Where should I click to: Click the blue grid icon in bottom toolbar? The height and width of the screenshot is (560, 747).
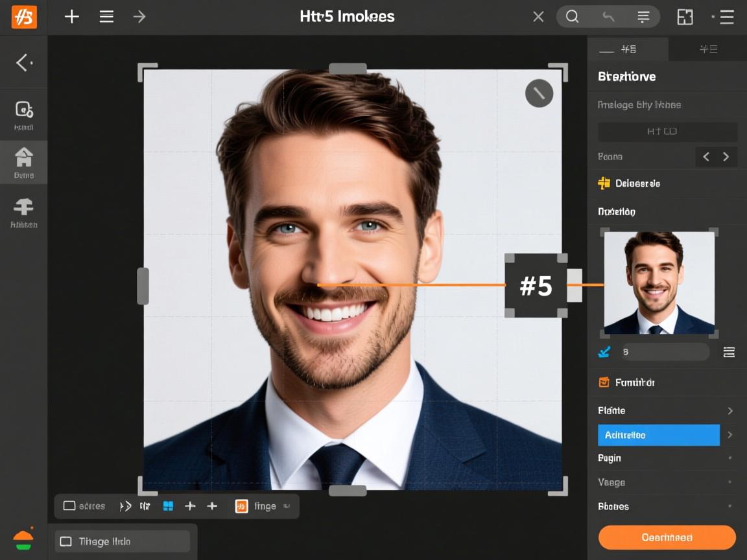(168, 506)
